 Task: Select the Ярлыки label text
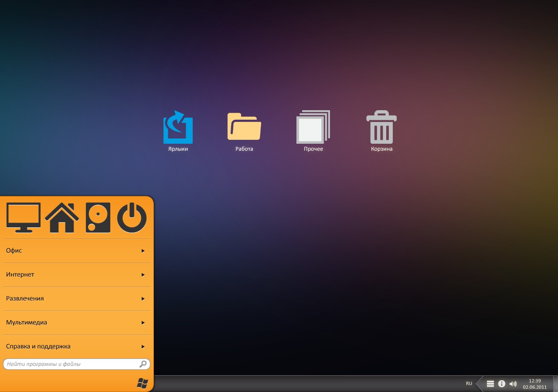point(178,149)
